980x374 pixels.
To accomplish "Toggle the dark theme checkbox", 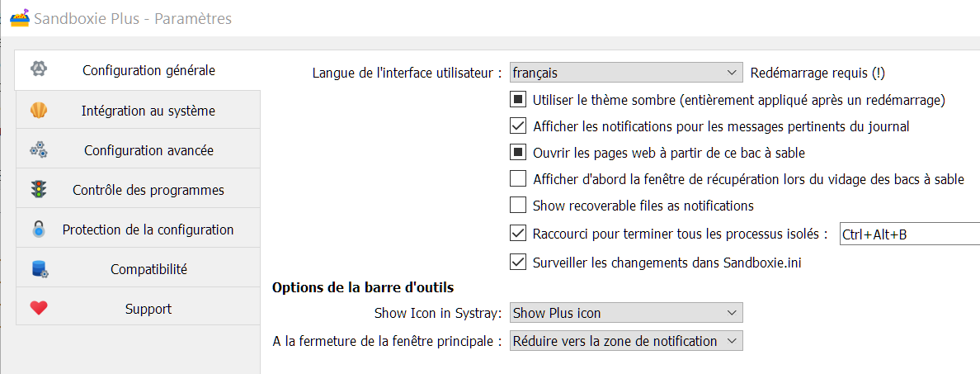I will coord(518,101).
